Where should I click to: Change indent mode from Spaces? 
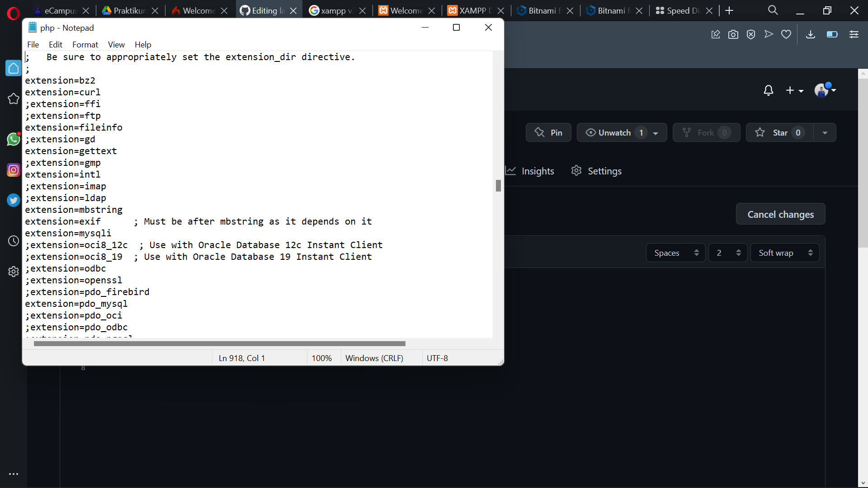point(675,253)
